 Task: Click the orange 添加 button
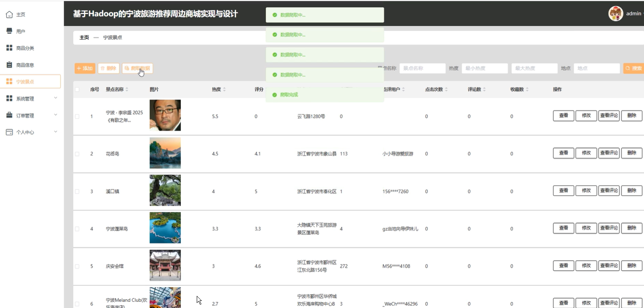click(85, 68)
